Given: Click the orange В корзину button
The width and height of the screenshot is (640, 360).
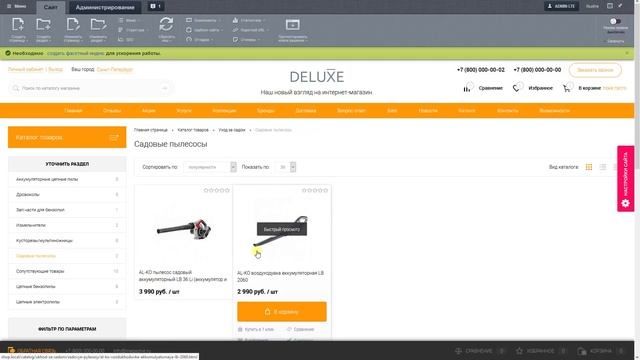Looking at the screenshot, I should [x=282, y=311].
